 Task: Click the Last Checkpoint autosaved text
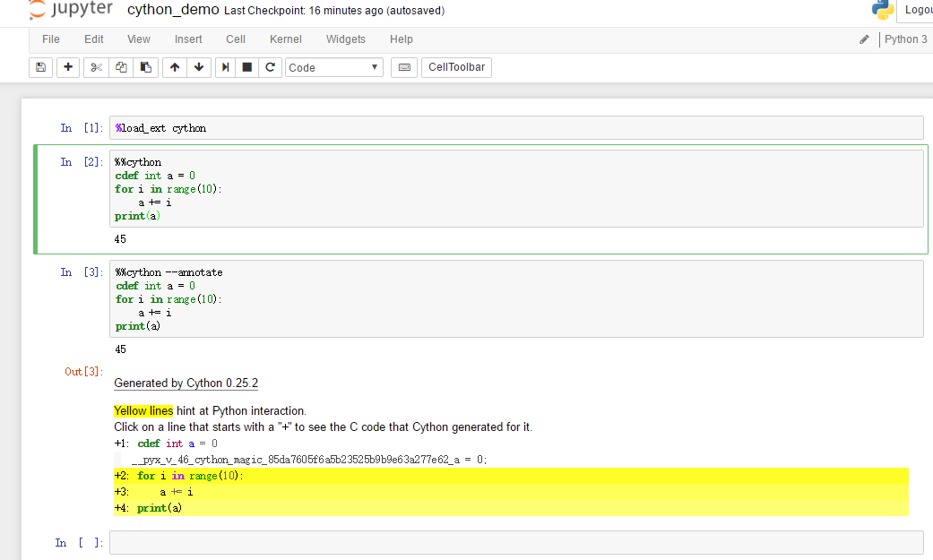334,11
